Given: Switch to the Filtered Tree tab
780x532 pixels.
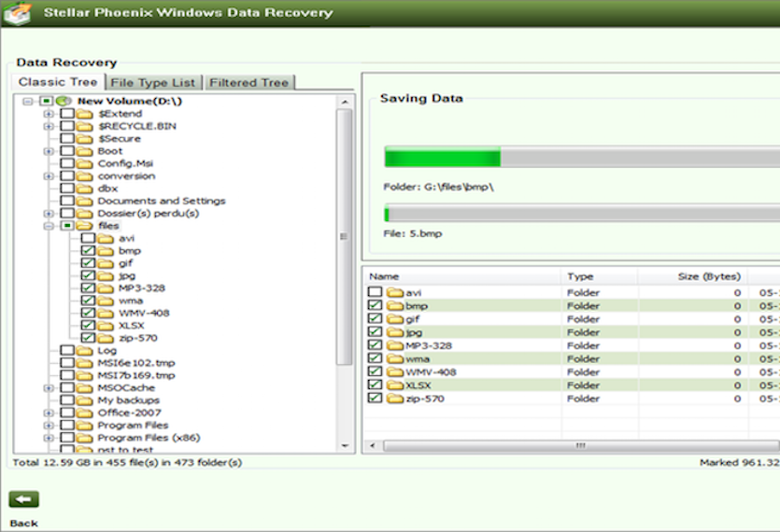Looking at the screenshot, I should pyautogui.click(x=248, y=82).
